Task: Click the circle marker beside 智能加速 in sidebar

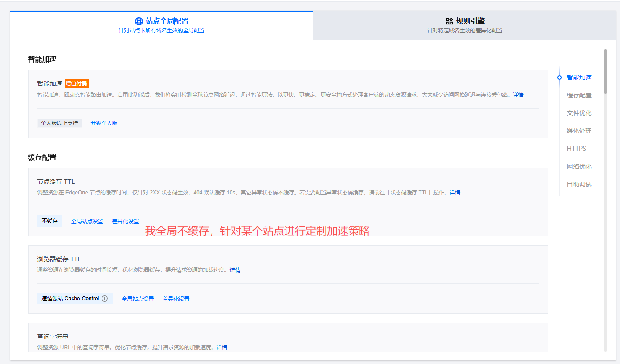Action: click(559, 77)
